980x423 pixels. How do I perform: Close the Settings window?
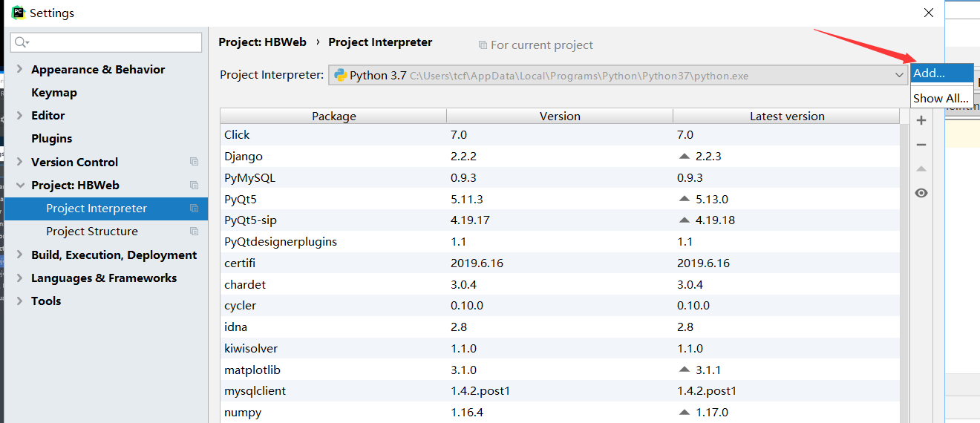tap(928, 13)
